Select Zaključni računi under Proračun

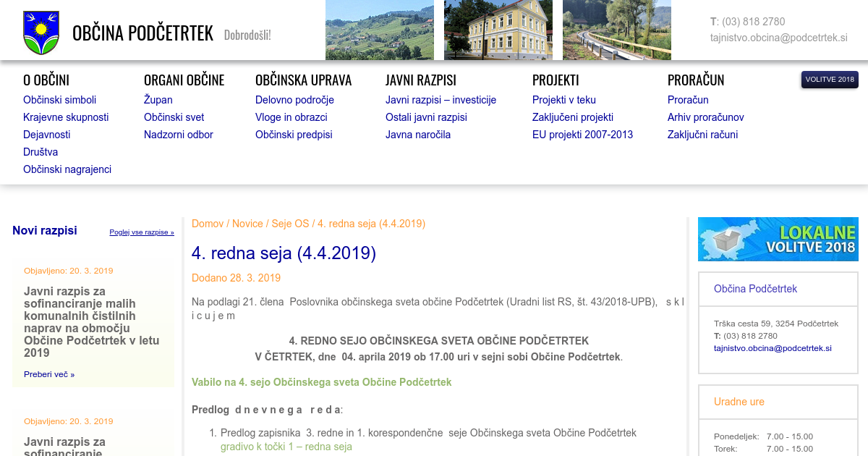tap(702, 135)
